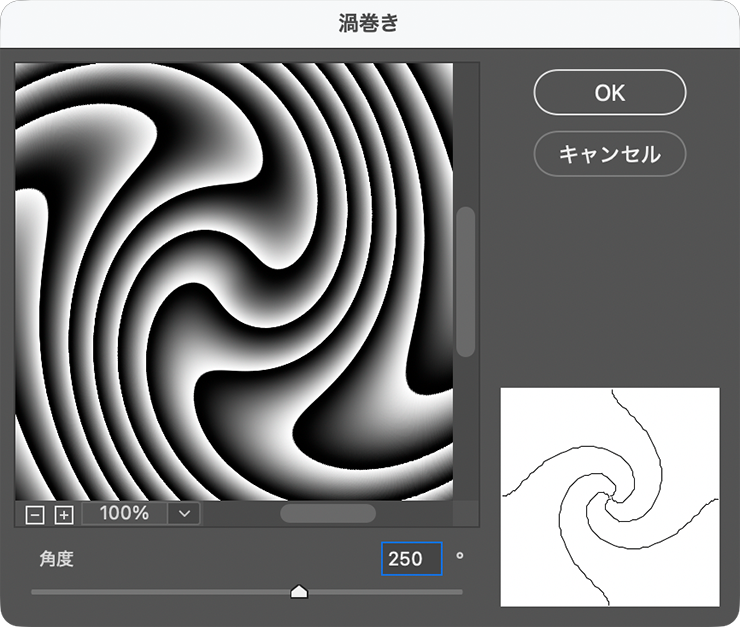The width and height of the screenshot is (740, 627).
Task: Click the zoom in plus icon
Action: point(64,514)
